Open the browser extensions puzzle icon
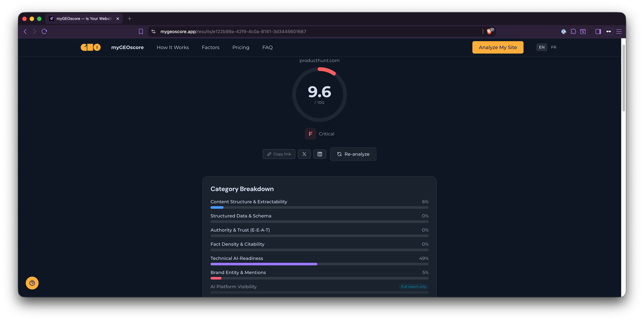This screenshot has height=321, width=644. click(x=573, y=32)
